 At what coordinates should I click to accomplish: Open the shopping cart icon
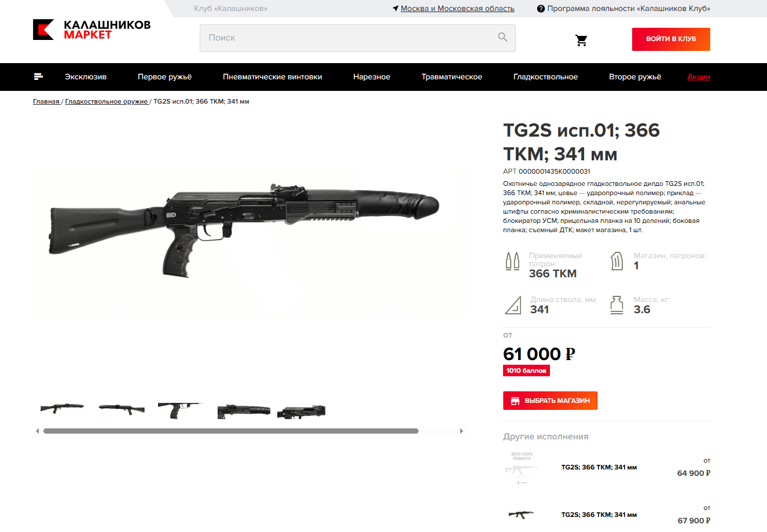point(581,40)
